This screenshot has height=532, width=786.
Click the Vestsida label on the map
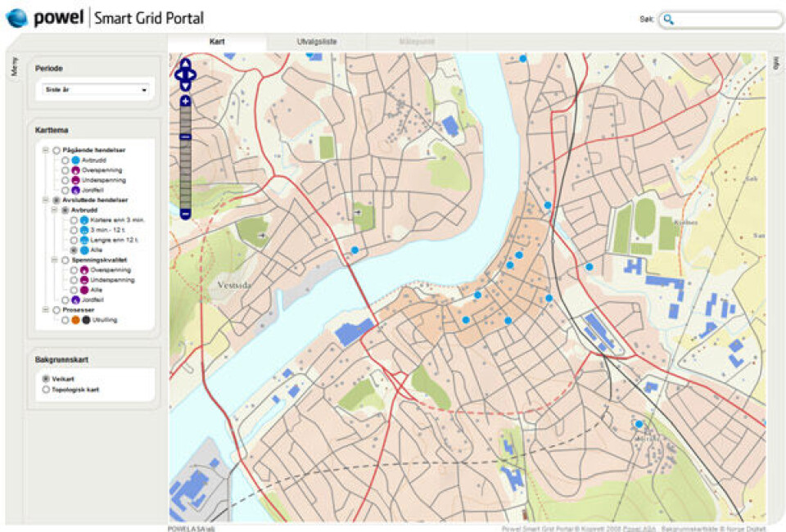pos(235,285)
